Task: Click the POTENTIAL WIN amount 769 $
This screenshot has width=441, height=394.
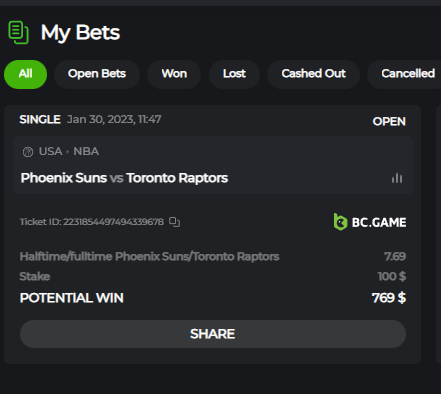Action: click(x=389, y=298)
